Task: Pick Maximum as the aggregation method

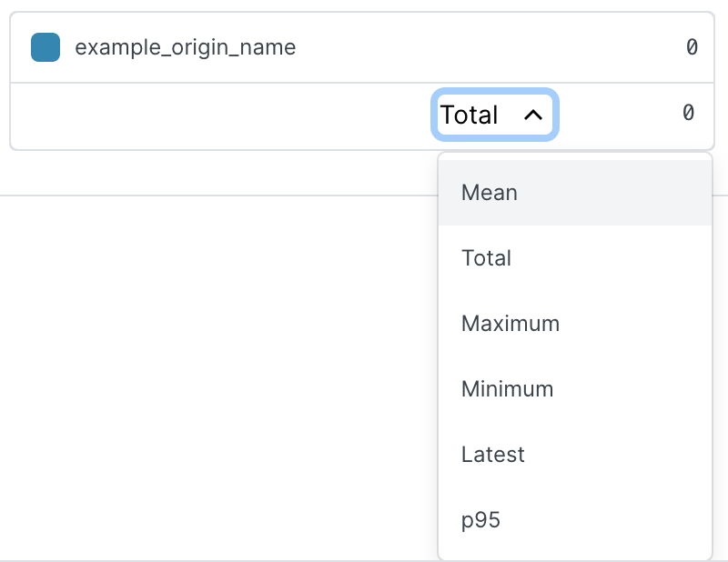Action: [510, 323]
